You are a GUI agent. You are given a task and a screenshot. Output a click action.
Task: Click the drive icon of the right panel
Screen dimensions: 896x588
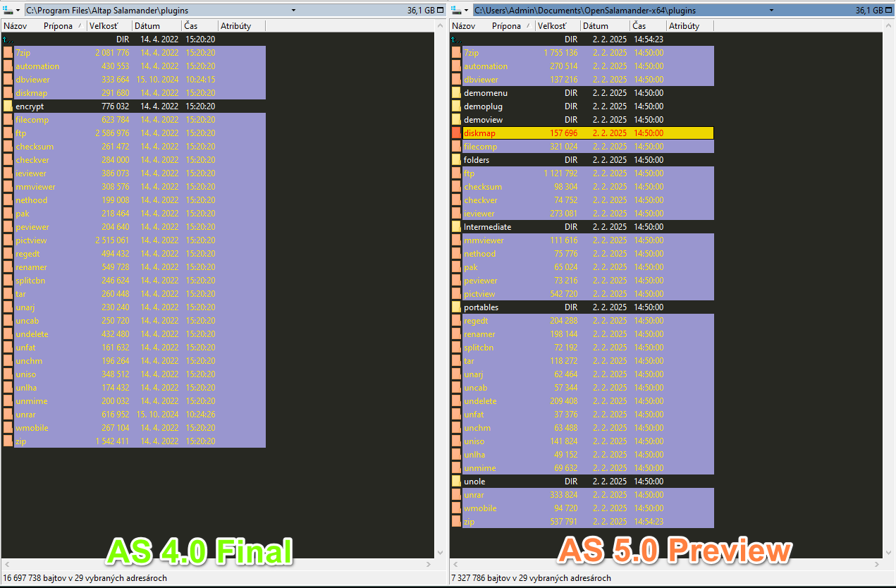pos(457,11)
